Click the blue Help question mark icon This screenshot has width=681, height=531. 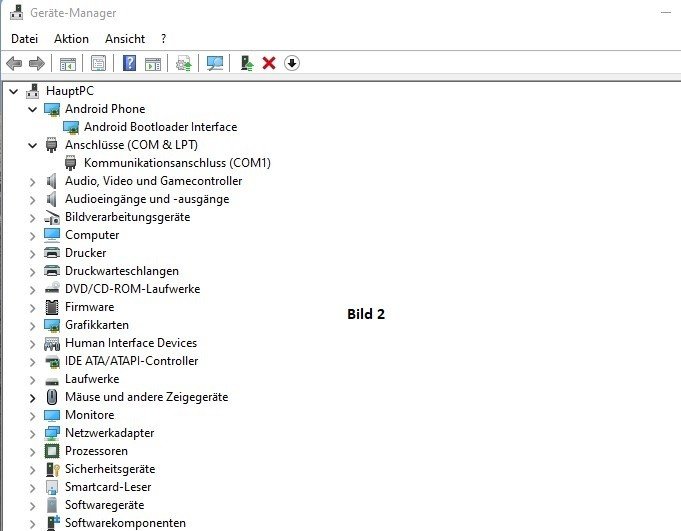[129, 63]
